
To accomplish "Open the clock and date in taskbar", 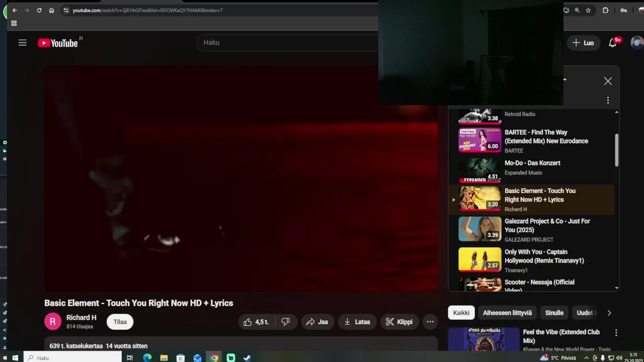I will 633,357.
